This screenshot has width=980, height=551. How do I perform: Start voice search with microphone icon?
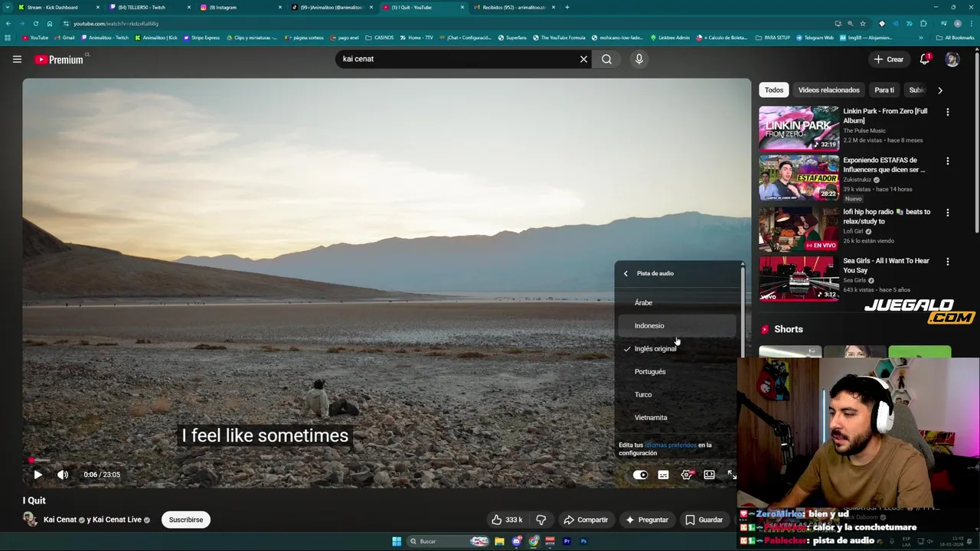(x=639, y=59)
